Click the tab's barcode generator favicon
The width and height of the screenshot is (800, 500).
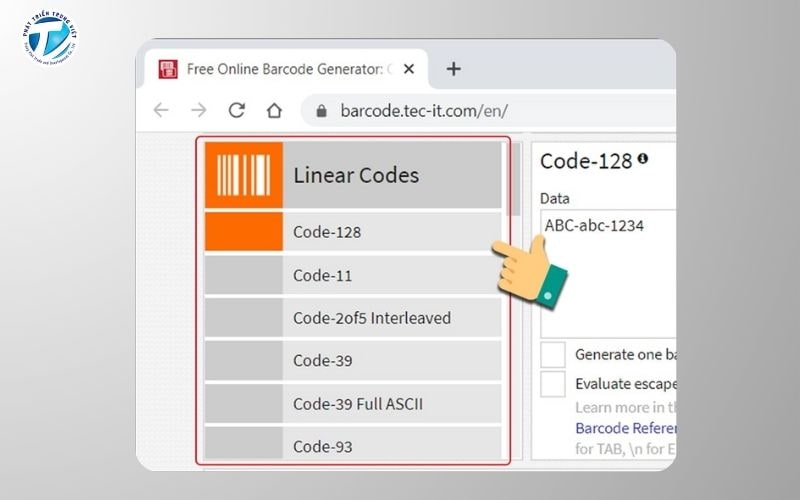169,69
